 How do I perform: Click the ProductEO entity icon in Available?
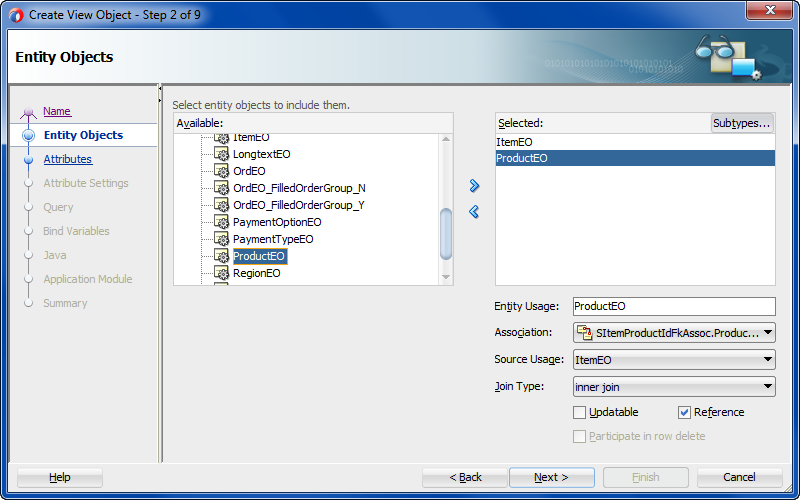(x=221, y=256)
